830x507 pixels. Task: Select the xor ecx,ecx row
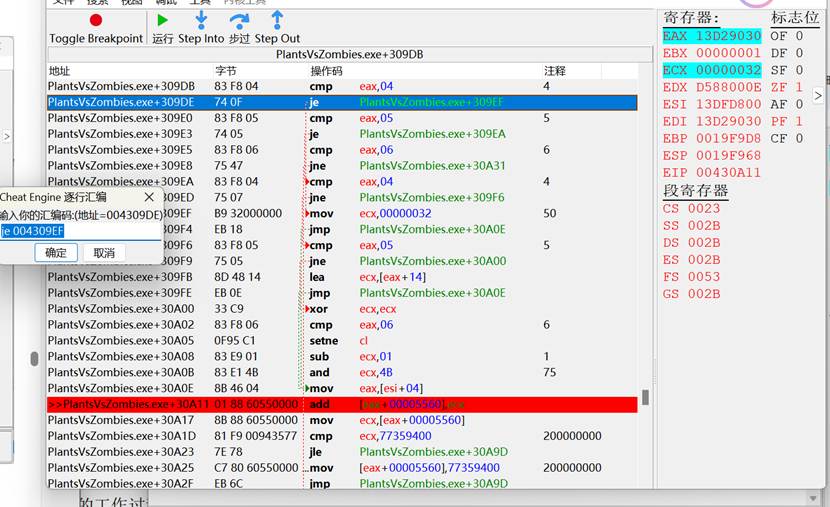pos(342,309)
